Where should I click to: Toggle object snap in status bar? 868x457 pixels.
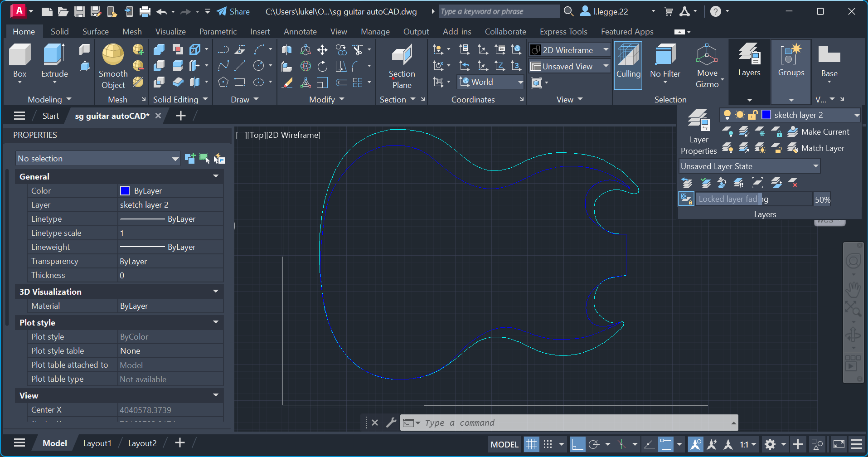(x=665, y=444)
